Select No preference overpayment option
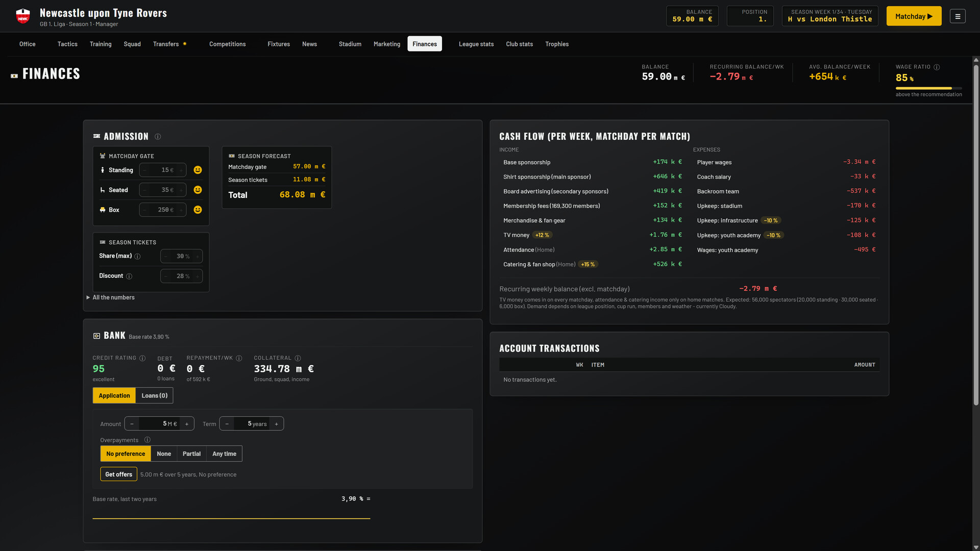Image resolution: width=980 pixels, height=551 pixels. click(x=126, y=454)
